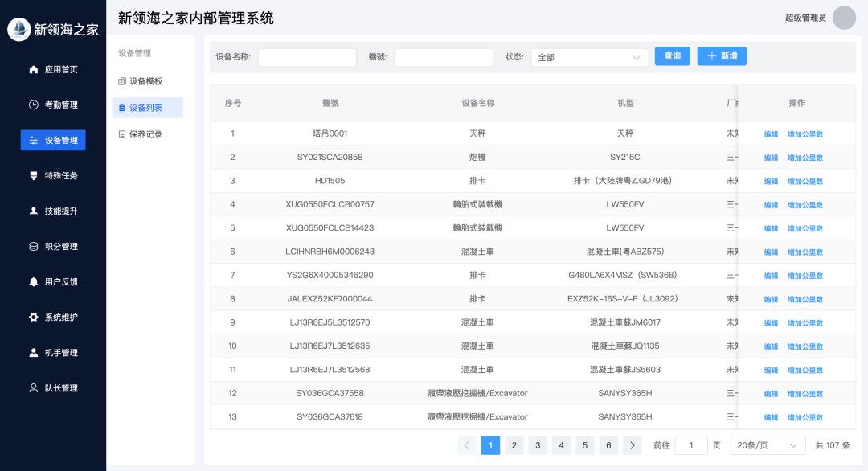Open the 应用首页 menu item
Screen dimensions: 868x471
(x=53, y=69)
